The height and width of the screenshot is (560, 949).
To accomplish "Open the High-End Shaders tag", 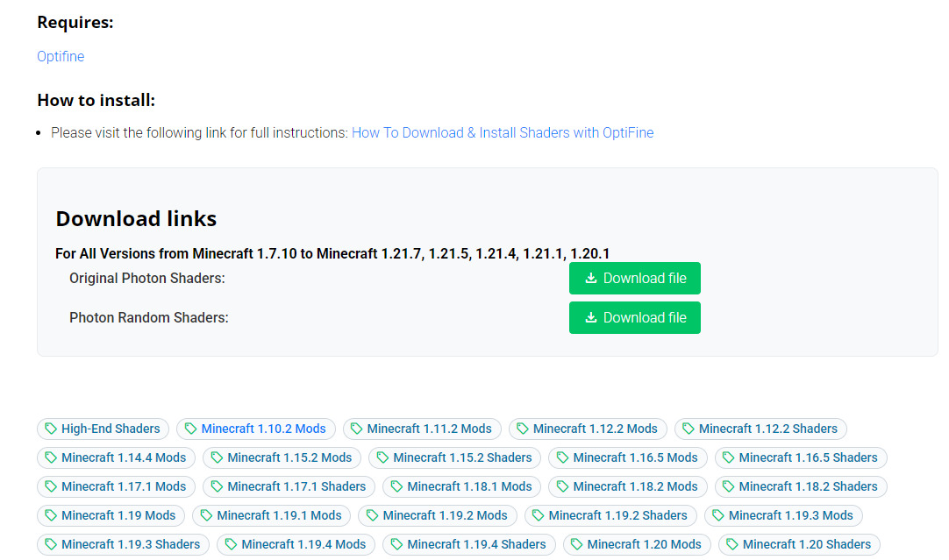I will point(103,429).
